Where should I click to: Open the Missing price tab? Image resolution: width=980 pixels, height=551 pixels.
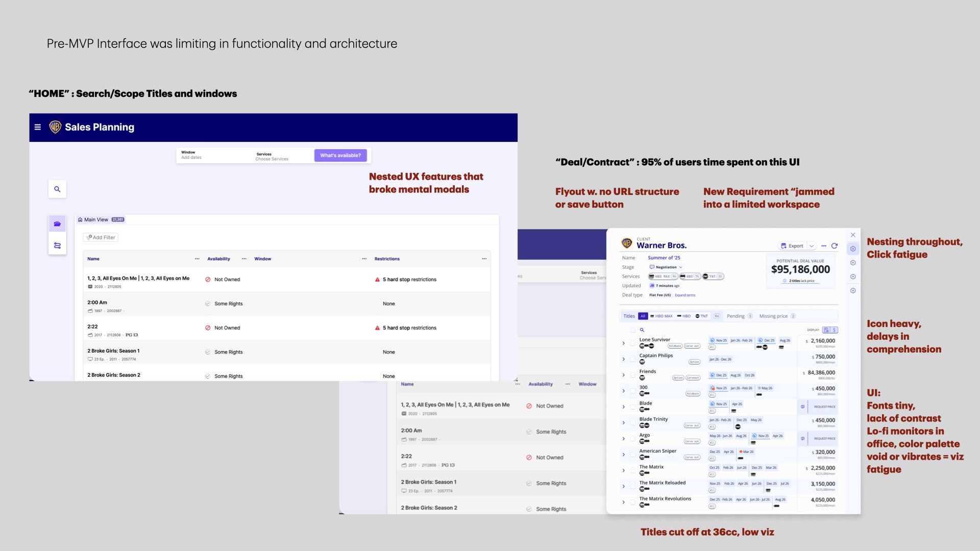point(777,316)
